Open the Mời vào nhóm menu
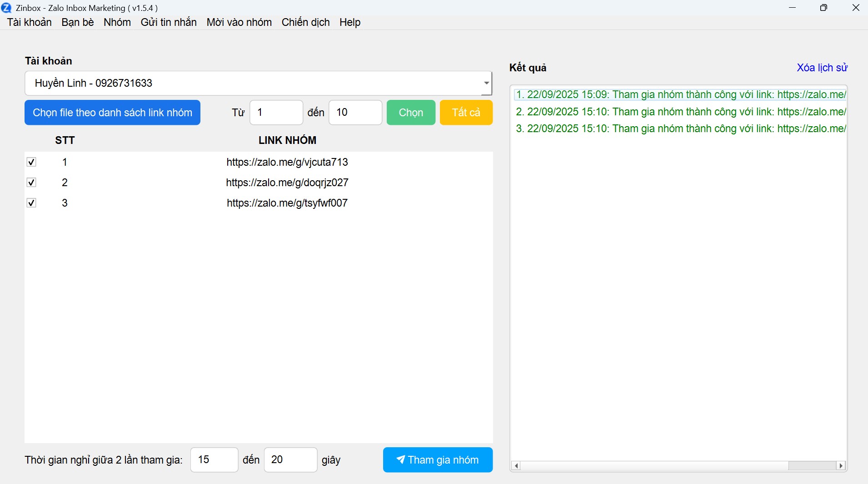The width and height of the screenshot is (868, 484). (x=239, y=22)
